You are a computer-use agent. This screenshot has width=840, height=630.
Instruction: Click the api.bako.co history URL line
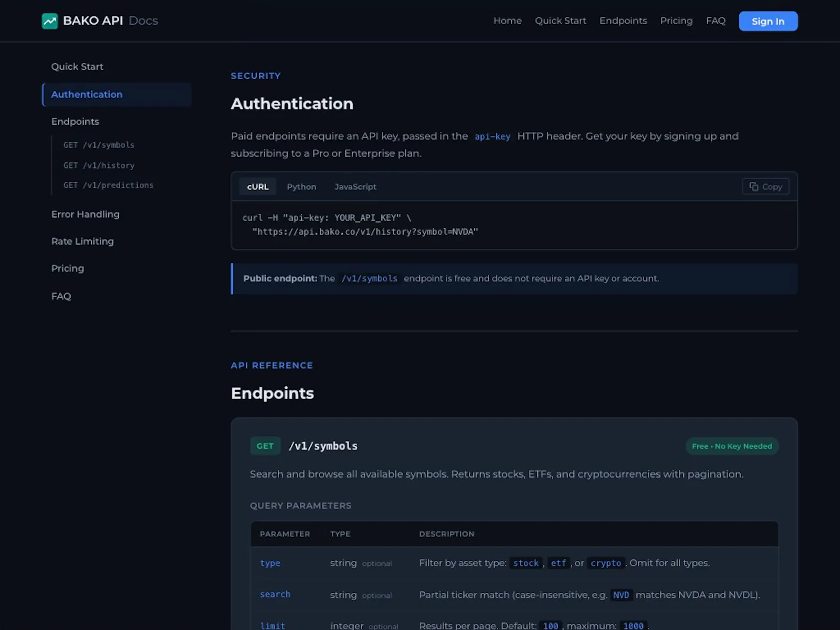[x=365, y=232]
